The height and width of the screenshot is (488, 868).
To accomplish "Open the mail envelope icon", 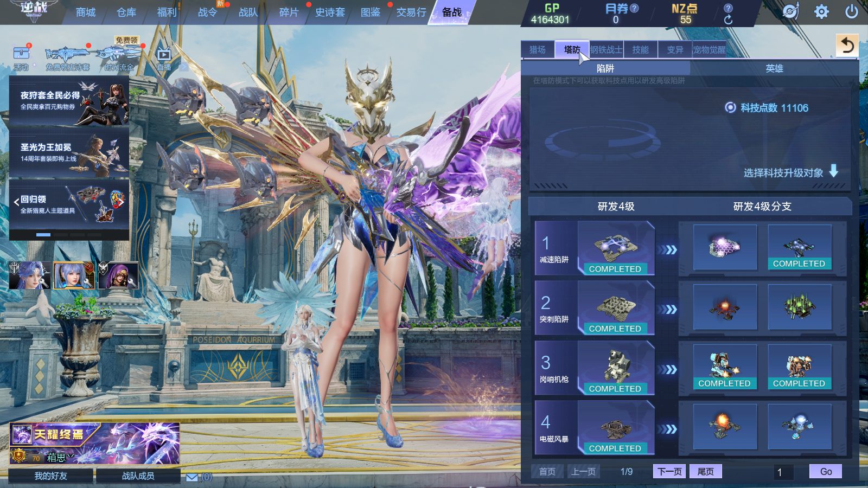I will click(x=192, y=477).
